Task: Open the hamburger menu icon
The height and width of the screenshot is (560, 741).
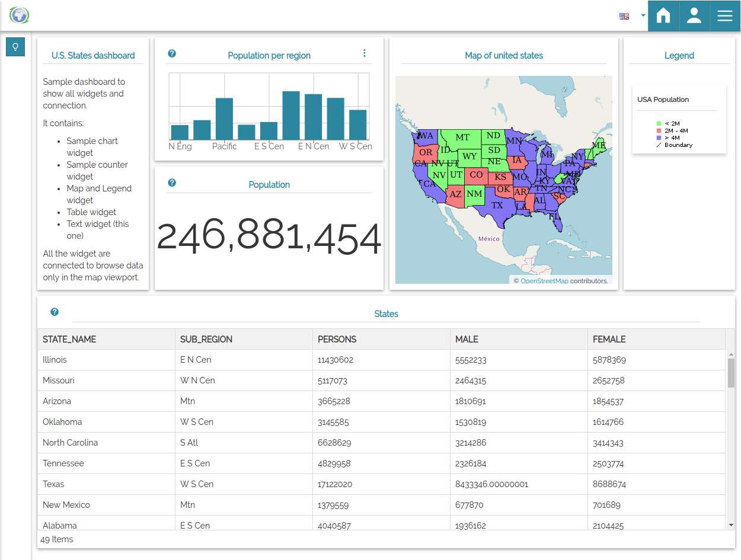Action: point(725,15)
